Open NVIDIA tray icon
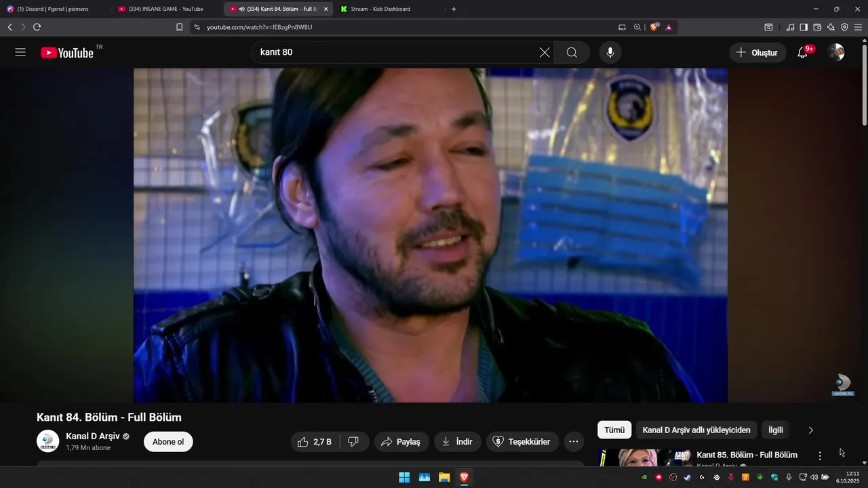Viewport: 868px width, 488px height. click(x=644, y=477)
